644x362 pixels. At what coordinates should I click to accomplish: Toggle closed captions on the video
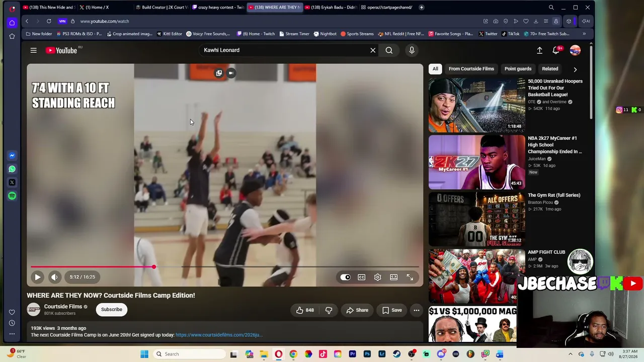[x=361, y=277]
